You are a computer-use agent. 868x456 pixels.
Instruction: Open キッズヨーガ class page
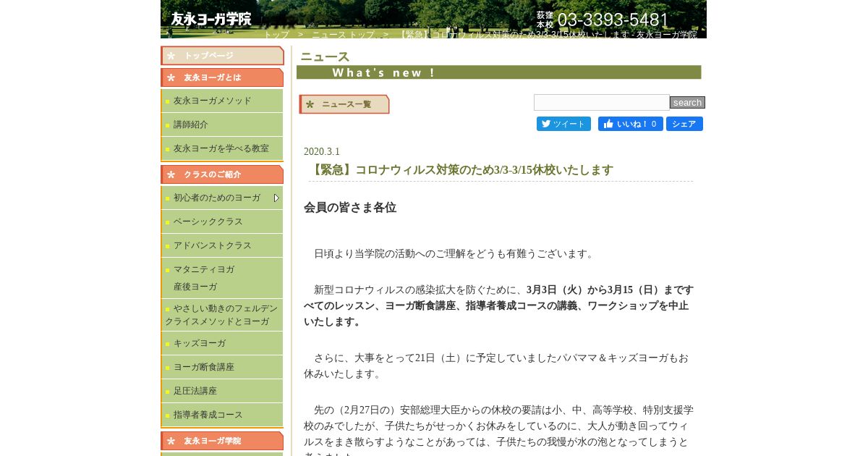(222, 343)
